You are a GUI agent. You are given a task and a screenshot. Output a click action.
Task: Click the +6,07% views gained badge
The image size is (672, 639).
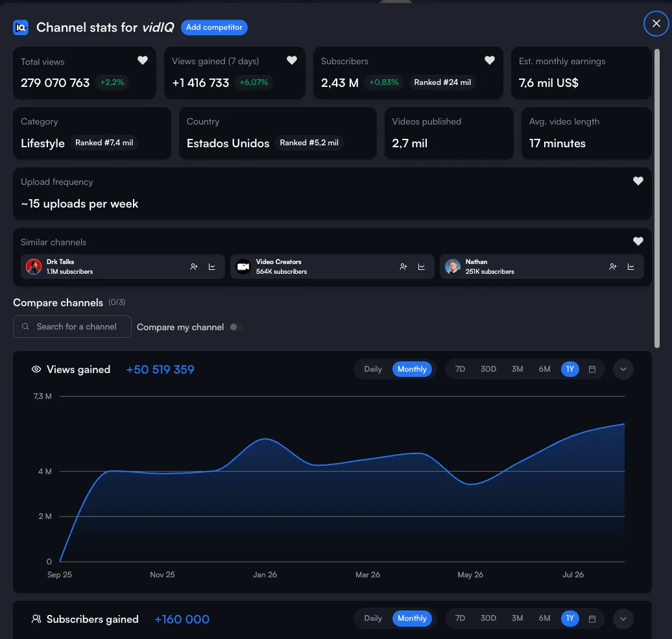[254, 82]
